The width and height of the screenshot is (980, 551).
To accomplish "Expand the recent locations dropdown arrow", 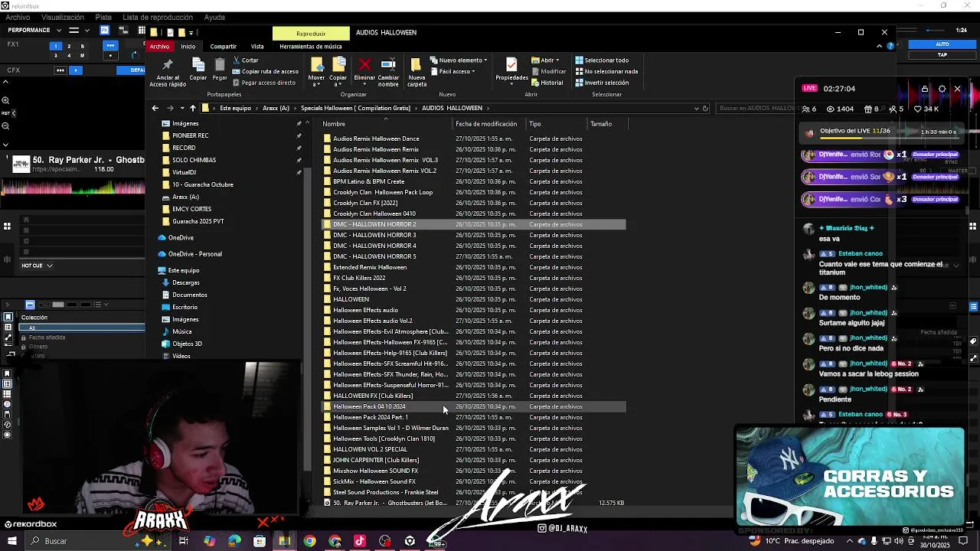I will [x=182, y=108].
